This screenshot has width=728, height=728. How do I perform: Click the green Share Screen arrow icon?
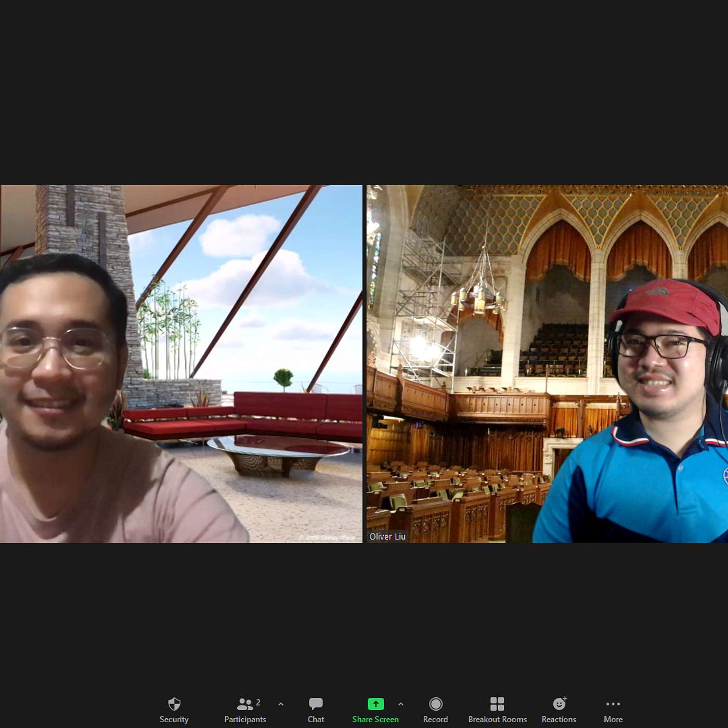(x=375, y=704)
